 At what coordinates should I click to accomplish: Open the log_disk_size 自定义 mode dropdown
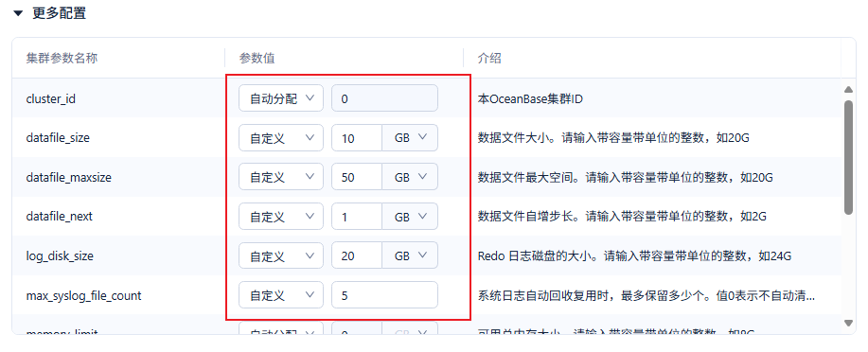click(281, 255)
